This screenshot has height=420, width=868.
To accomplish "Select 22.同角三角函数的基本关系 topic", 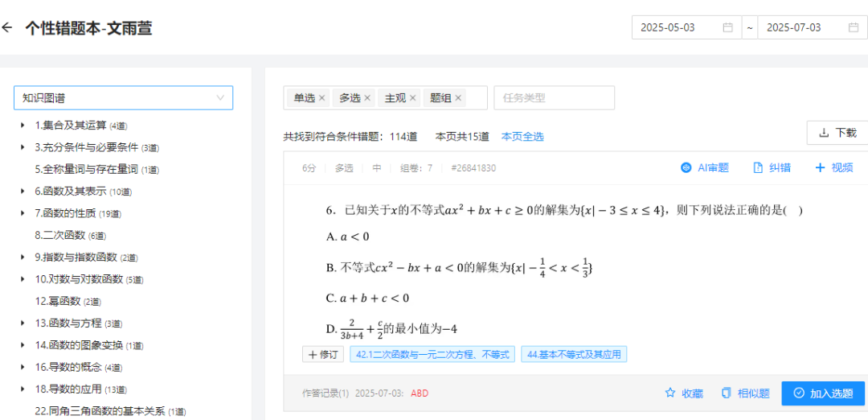I will click(x=110, y=411).
